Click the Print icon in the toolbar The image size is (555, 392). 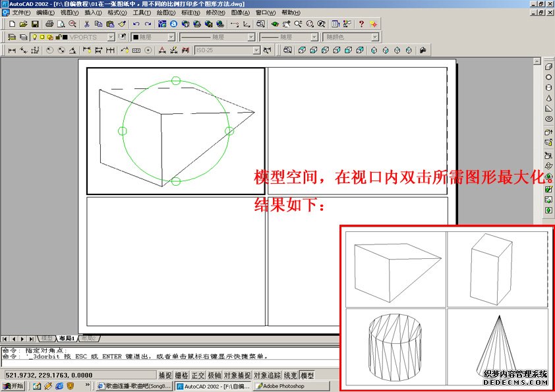tap(49, 24)
